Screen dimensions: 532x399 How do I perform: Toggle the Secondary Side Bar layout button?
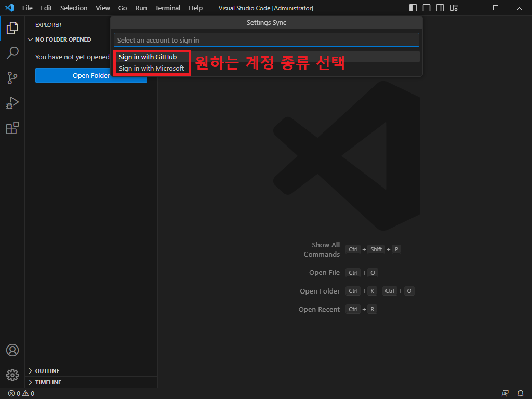440,8
